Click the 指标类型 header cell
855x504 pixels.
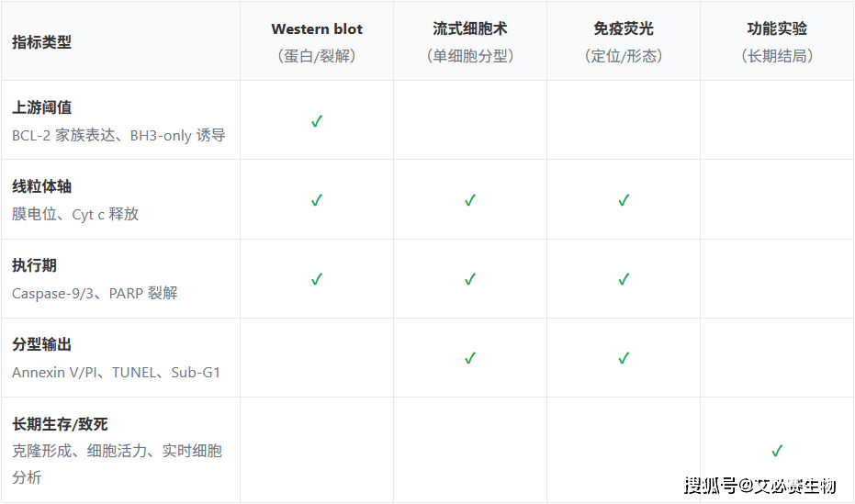pyautogui.click(x=41, y=42)
